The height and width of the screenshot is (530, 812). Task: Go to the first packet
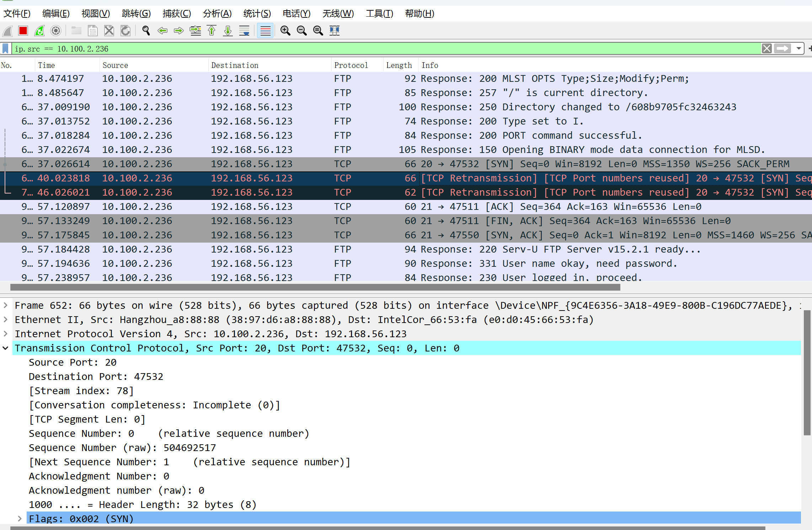tap(212, 31)
